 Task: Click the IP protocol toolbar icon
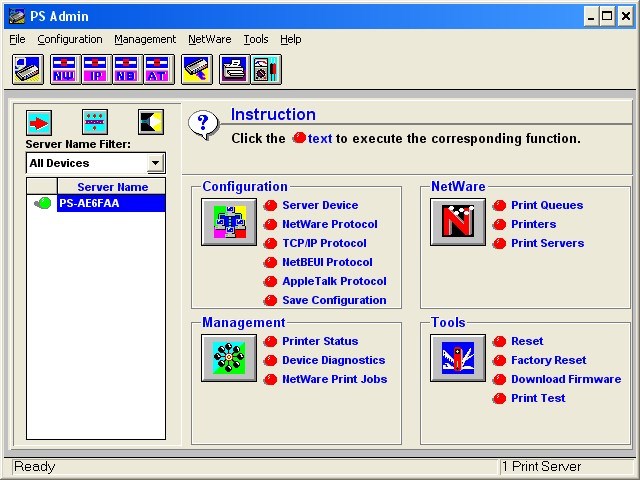[x=96, y=69]
